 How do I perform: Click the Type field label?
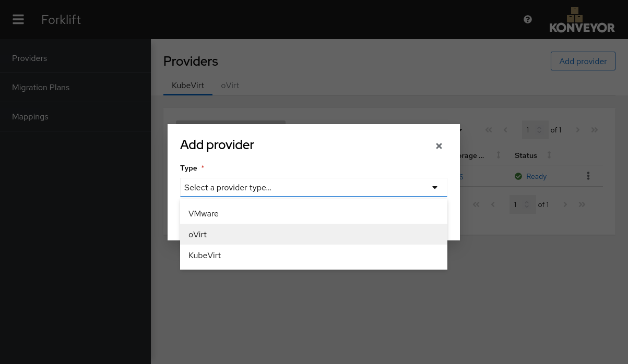[188, 168]
